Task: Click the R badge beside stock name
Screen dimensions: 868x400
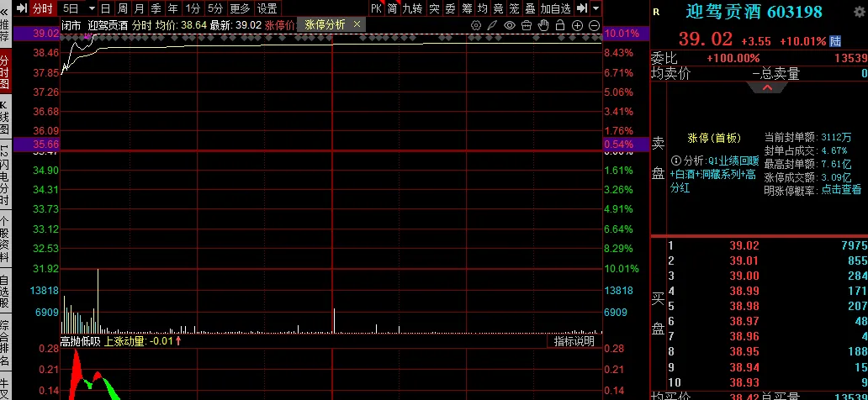Action: pos(657,12)
